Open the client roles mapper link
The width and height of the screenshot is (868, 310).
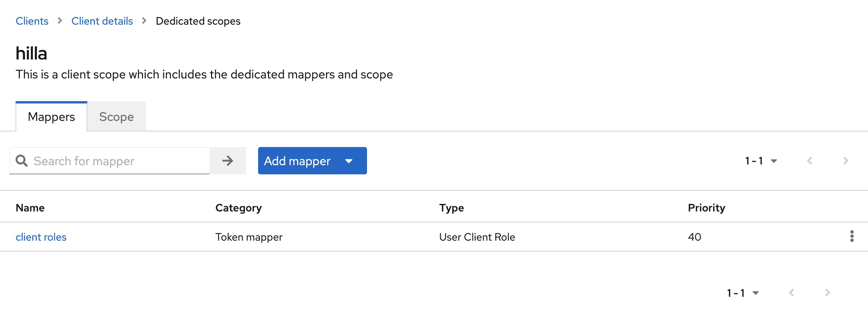[x=41, y=237]
